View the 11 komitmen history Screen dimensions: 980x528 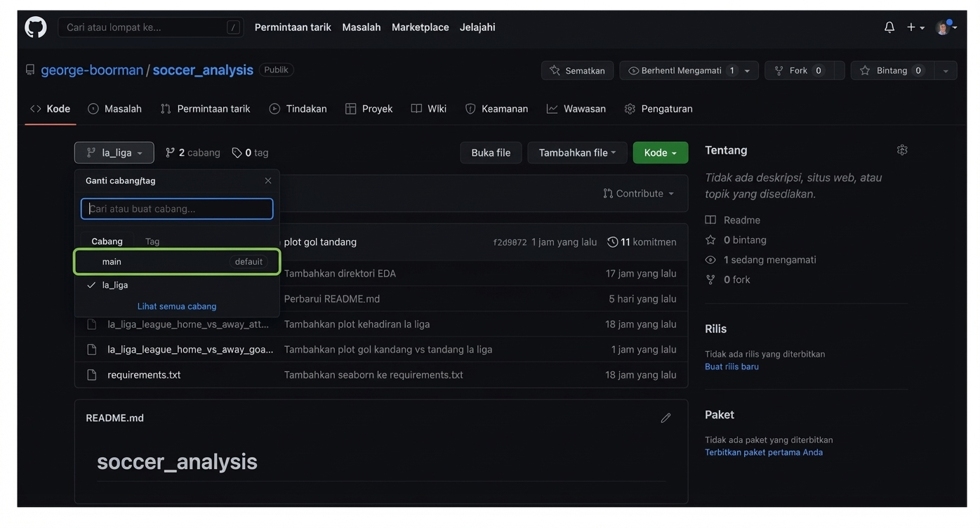tap(642, 242)
